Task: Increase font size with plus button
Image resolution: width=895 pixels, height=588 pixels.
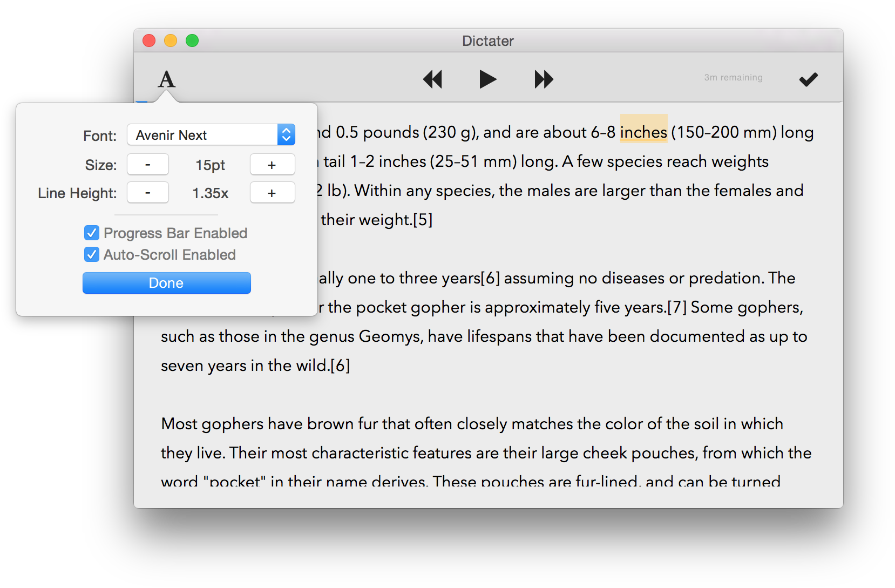Action: (x=272, y=165)
